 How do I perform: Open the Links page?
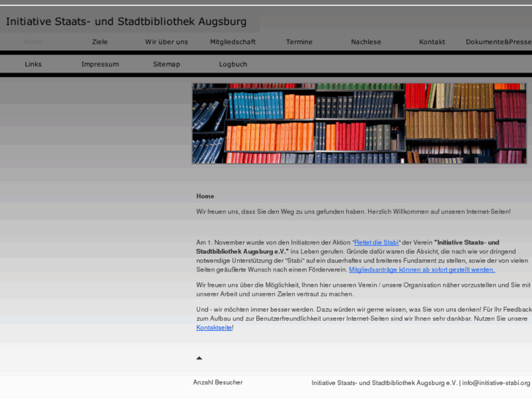coord(33,64)
